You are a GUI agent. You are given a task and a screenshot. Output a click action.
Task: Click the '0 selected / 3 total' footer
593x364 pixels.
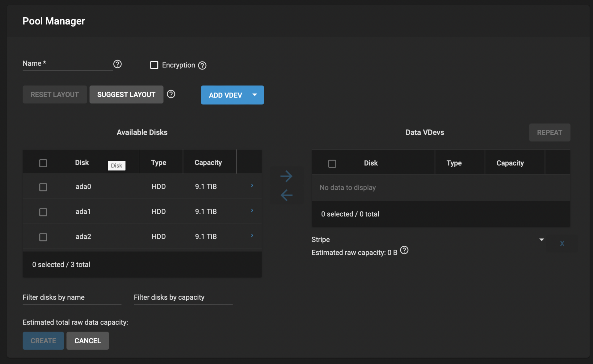pyautogui.click(x=61, y=265)
